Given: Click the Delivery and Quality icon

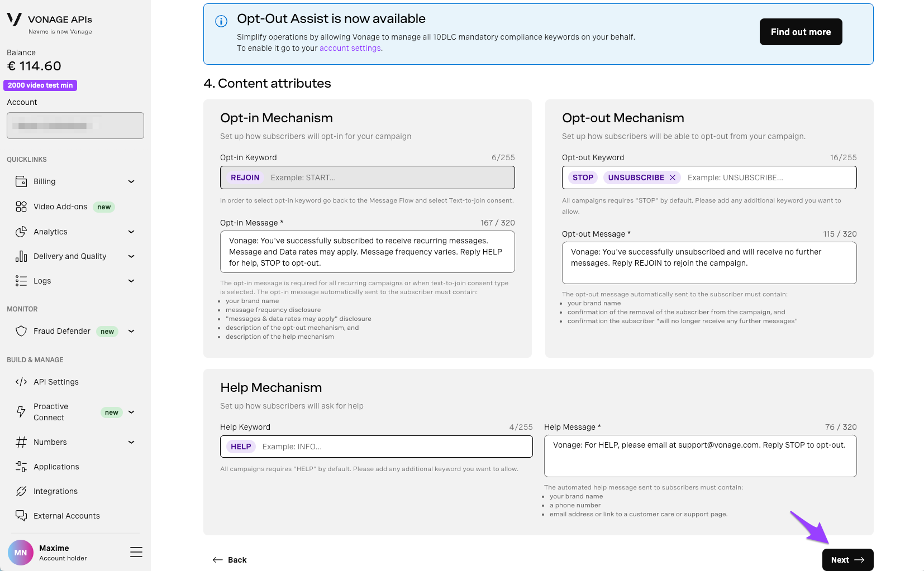Looking at the screenshot, I should coord(21,256).
